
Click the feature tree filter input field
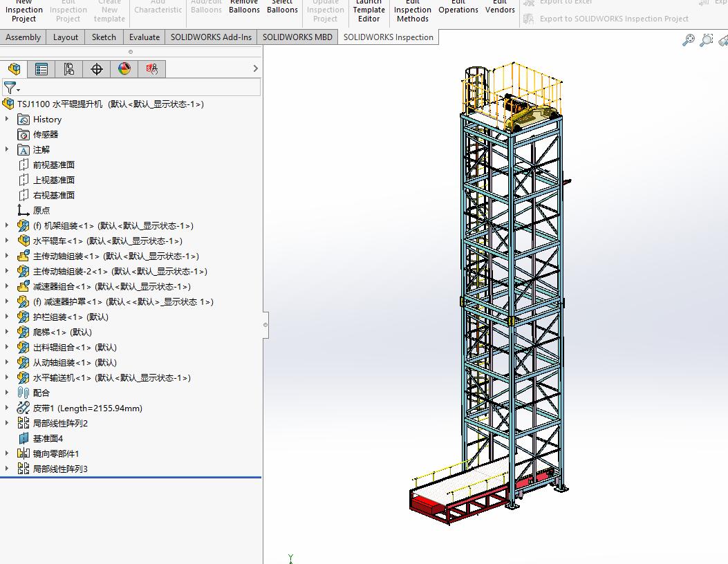131,87
